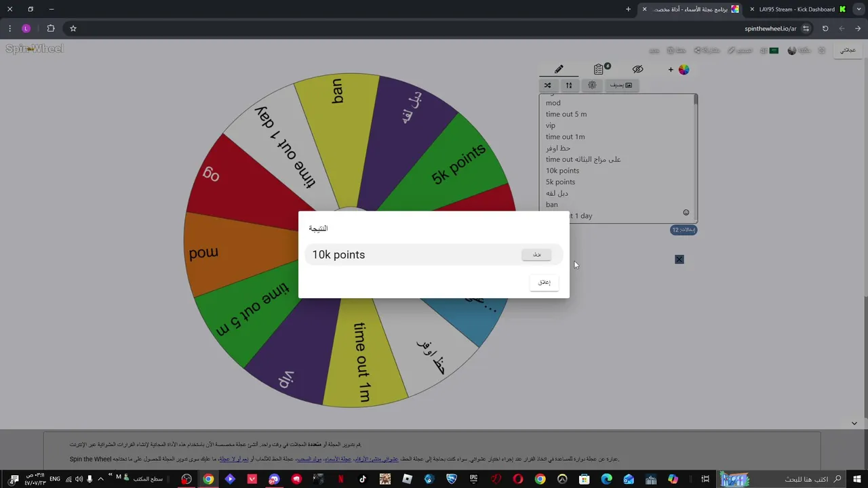Close the small X box below entries panel
The width and height of the screenshot is (868, 488).
(x=679, y=260)
